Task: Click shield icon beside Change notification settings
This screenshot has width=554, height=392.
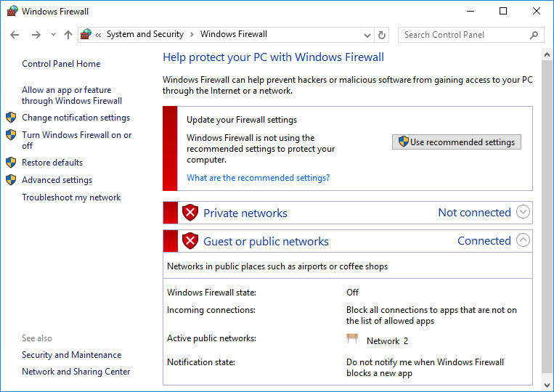Action: click(11, 118)
